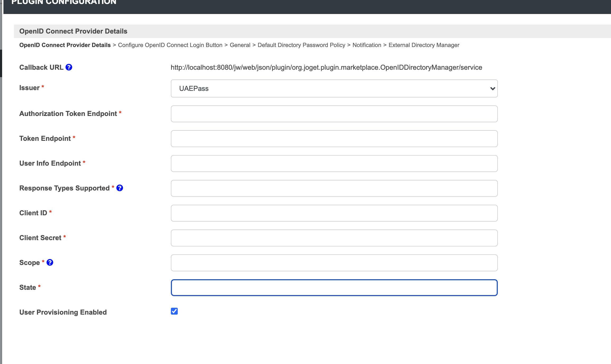Click the Issuer dropdown chevron arrow
This screenshot has height=364, width=611.
(492, 88)
